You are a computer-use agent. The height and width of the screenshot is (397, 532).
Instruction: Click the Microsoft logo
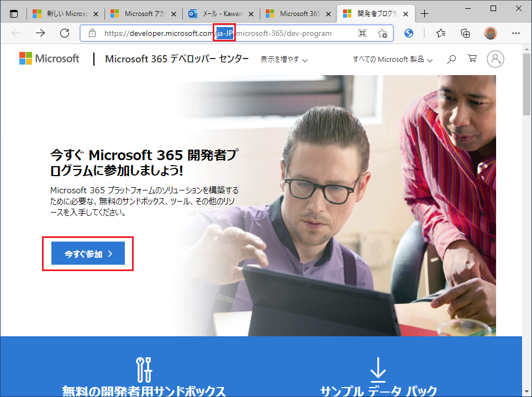point(49,59)
